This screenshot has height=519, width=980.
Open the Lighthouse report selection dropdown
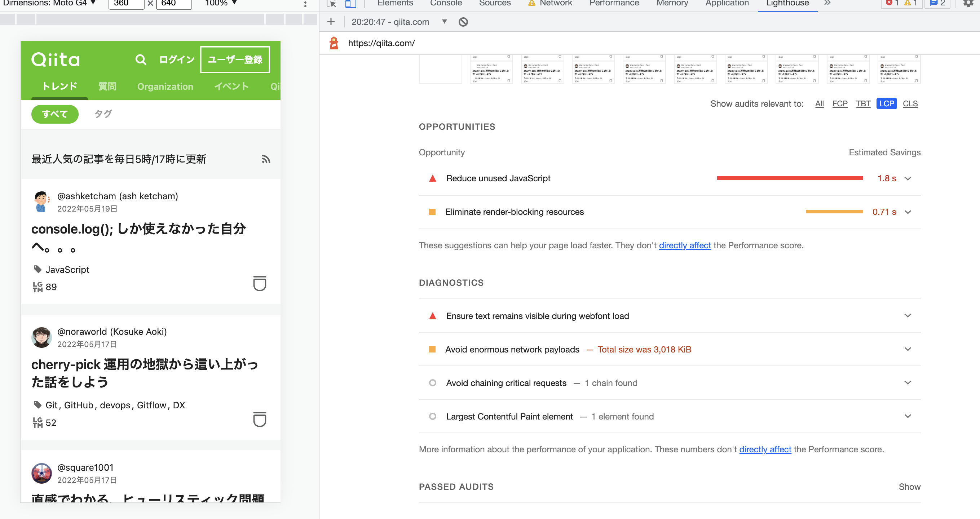coord(444,22)
